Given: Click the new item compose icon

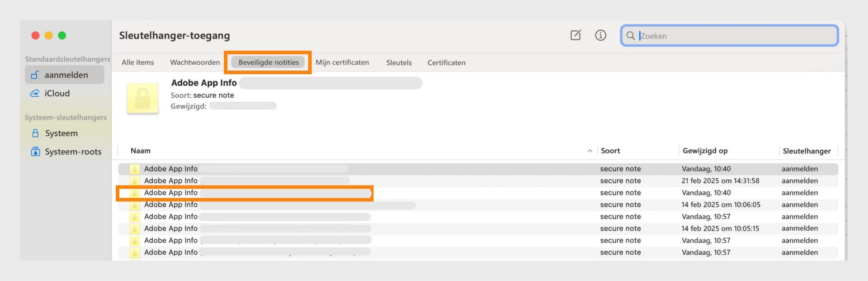Looking at the screenshot, I should pos(576,35).
